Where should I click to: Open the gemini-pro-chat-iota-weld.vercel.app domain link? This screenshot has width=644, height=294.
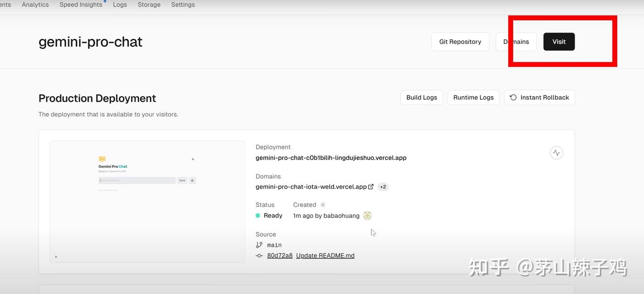310,186
